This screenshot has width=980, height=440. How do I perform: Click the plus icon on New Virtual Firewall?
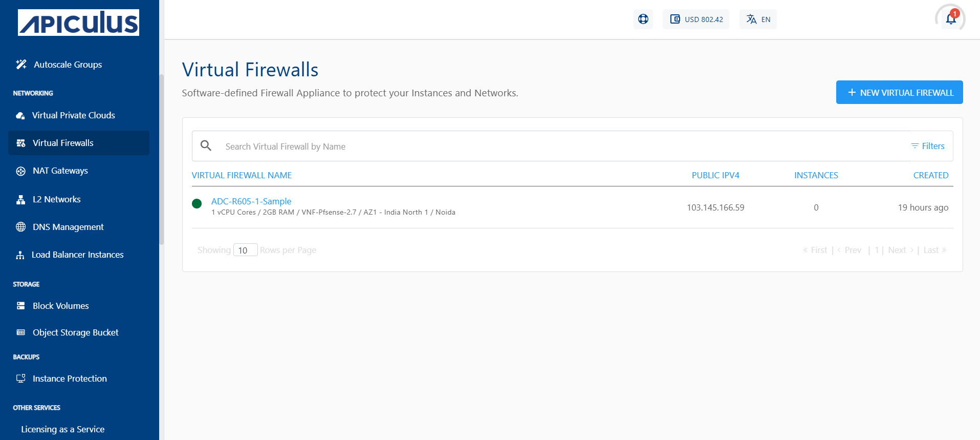coord(852,92)
